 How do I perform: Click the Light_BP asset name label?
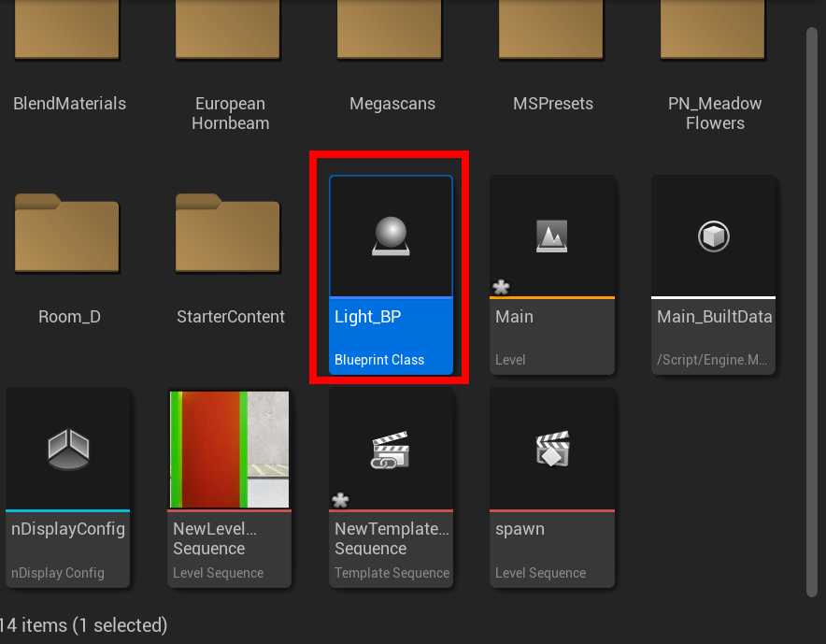(368, 316)
